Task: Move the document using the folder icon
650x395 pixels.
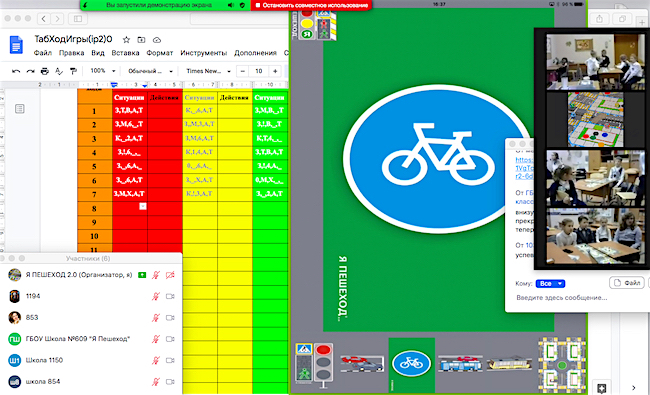Action: tap(141, 40)
